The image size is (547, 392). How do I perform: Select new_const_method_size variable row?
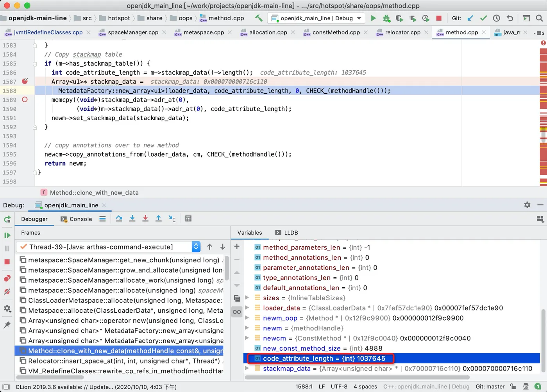[391, 348]
